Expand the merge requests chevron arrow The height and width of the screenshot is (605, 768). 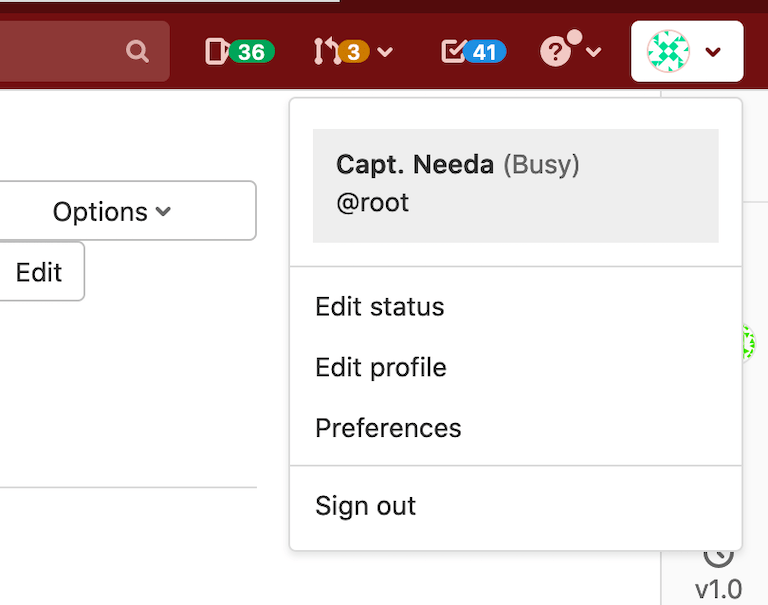[x=385, y=52]
